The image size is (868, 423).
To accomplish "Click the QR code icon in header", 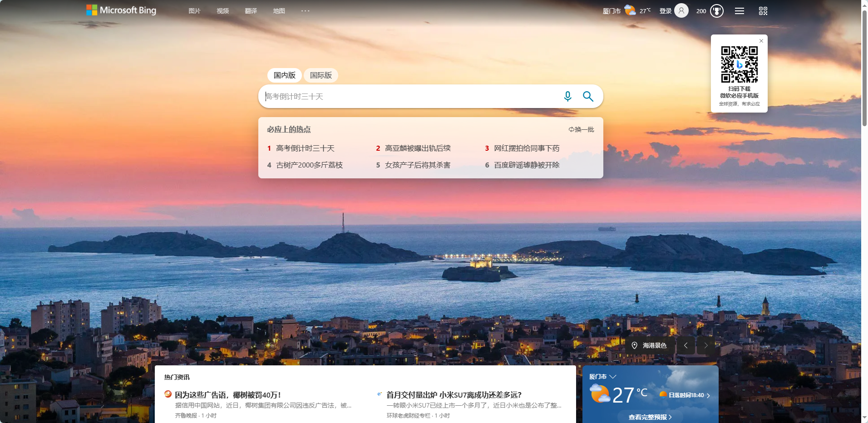I will 763,11.
